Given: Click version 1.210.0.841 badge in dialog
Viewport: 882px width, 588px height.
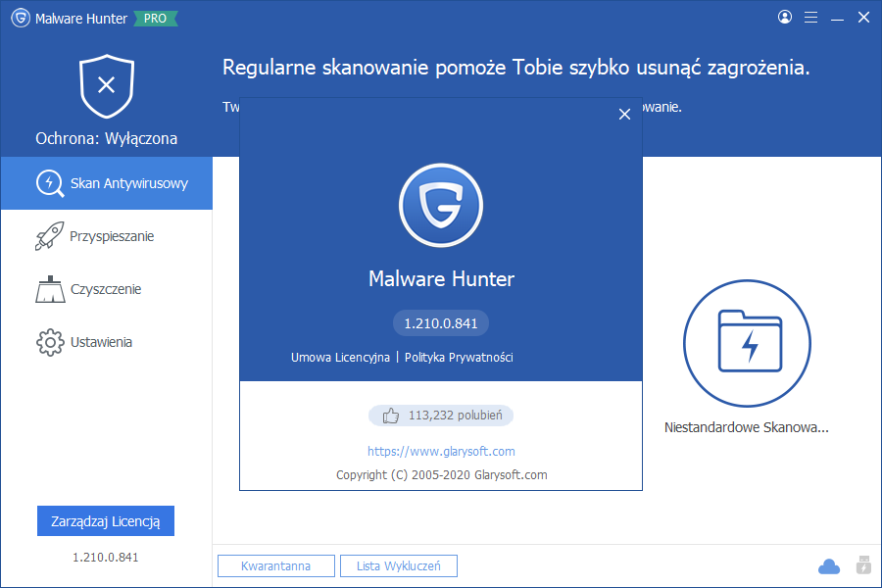Looking at the screenshot, I should pyautogui.click(x=441, y=323).
